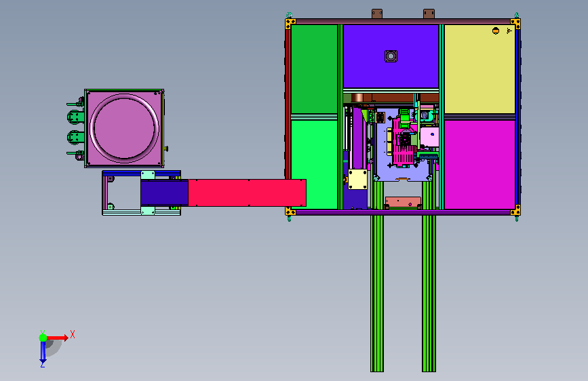Select the dark blue block beside red panel
Image resolution: width=588 pixels, height=381 pixels.
[x=164, y=193]
